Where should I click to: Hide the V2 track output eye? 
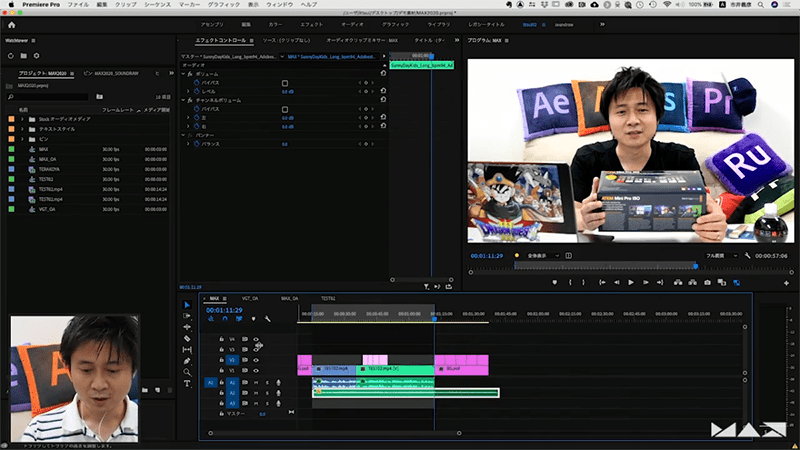[x=256, y=360]
